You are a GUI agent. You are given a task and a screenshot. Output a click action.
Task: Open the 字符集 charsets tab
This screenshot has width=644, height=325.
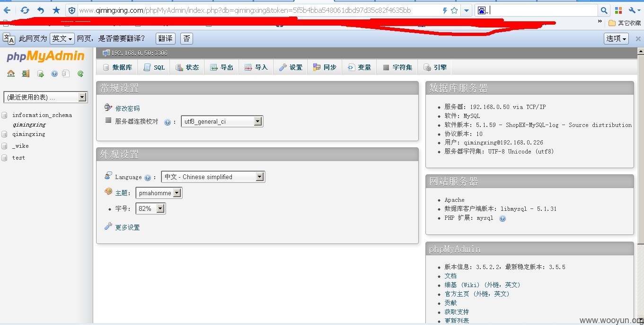[397, 67]
